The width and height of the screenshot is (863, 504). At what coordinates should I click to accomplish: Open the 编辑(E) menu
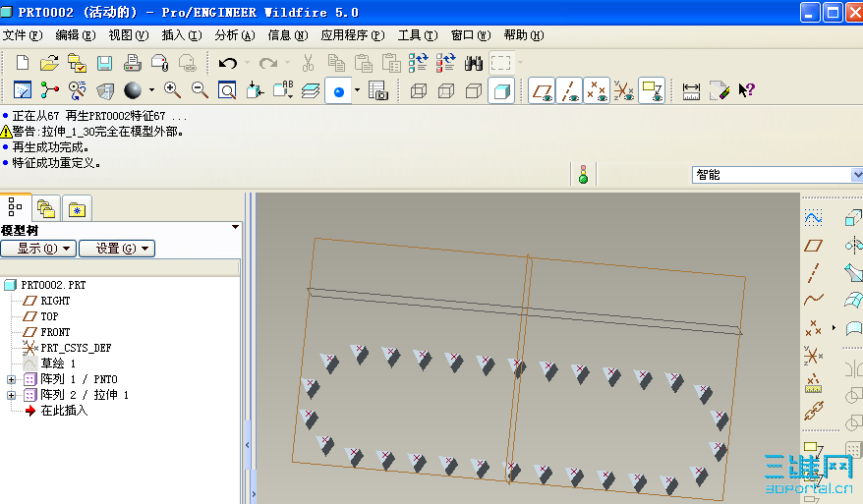click(x=76, y=35)
